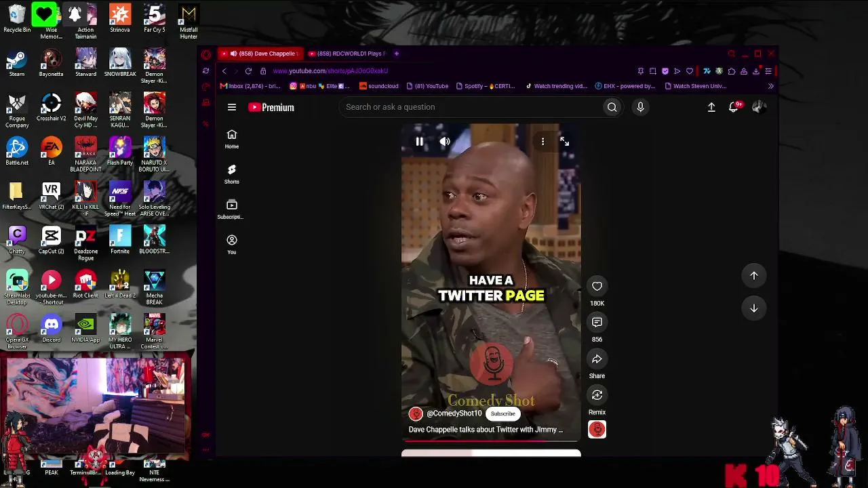The image size is (868, 488).
Task: Go to YouTube Premium home logo
Action: (x=271, y=107)
